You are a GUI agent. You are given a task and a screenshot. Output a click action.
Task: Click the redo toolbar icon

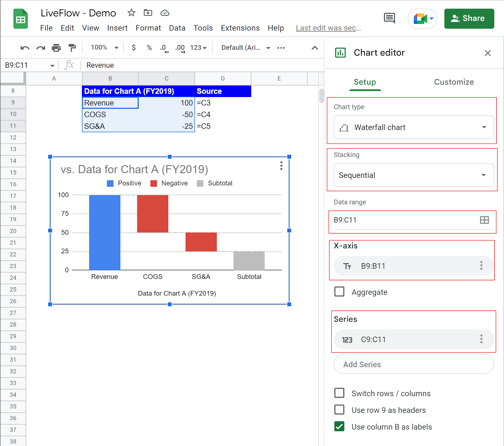(x=41, y=48)
